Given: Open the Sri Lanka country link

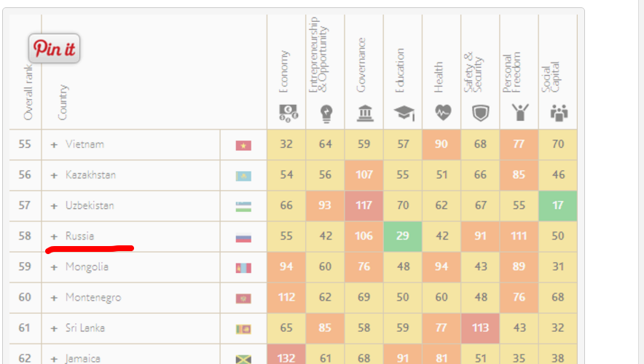Looking at the screenshot, I should tap(85, 328).
